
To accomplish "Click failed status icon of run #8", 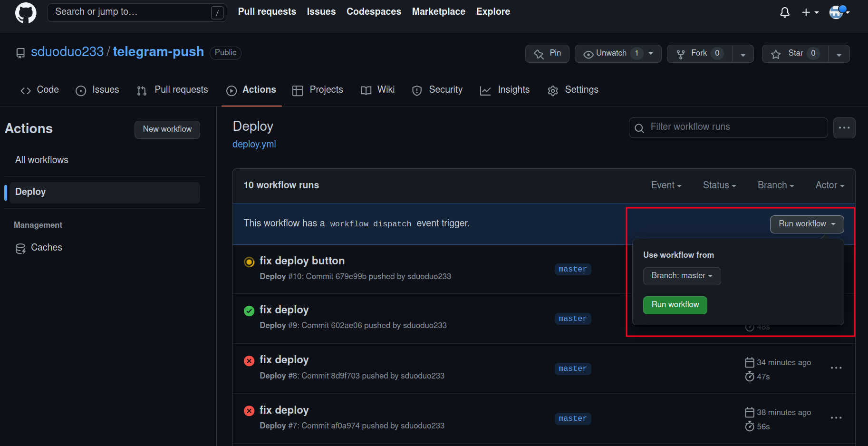I will click(249, 361).
